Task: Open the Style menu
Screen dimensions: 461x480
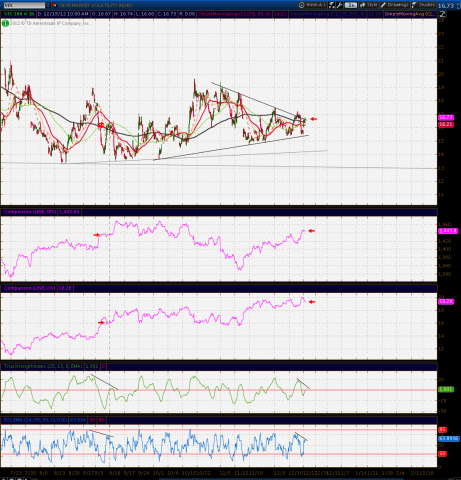Action: (x=369, y=5)
